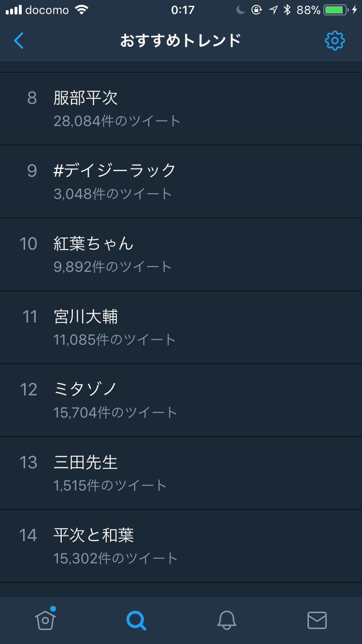Open the 三田先生 trend
The width and height of the screenshot is (362, 644).
tap(86, 462)
